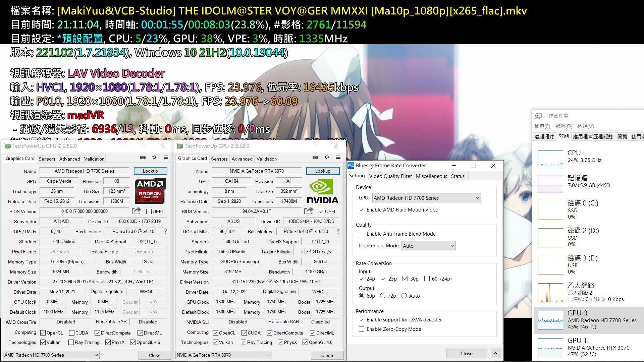Click screenshot camera icon in AMD GPU-Z

143,157
